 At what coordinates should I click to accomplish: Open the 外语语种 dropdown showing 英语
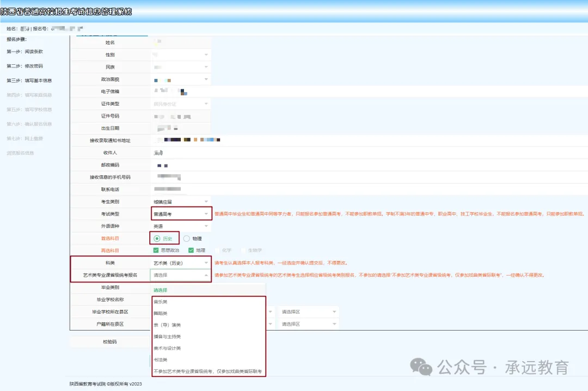[180, 227]
